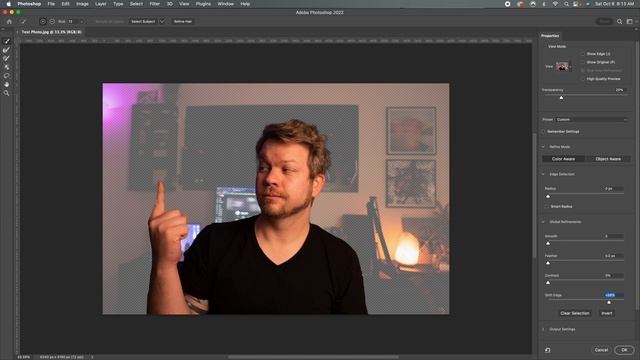Screen dimensions: 640x360
Task: Enable Smart Radius checkbox
Action: click(547, 207)
